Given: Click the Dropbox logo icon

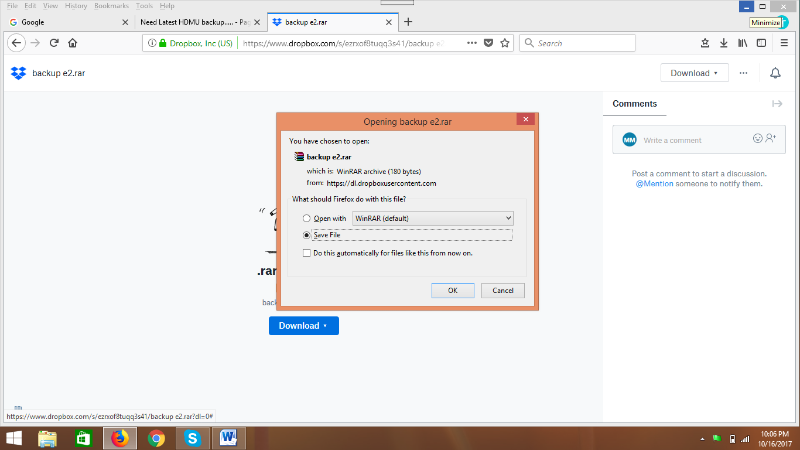Looking at the screenshot, I should coord(18,73).
